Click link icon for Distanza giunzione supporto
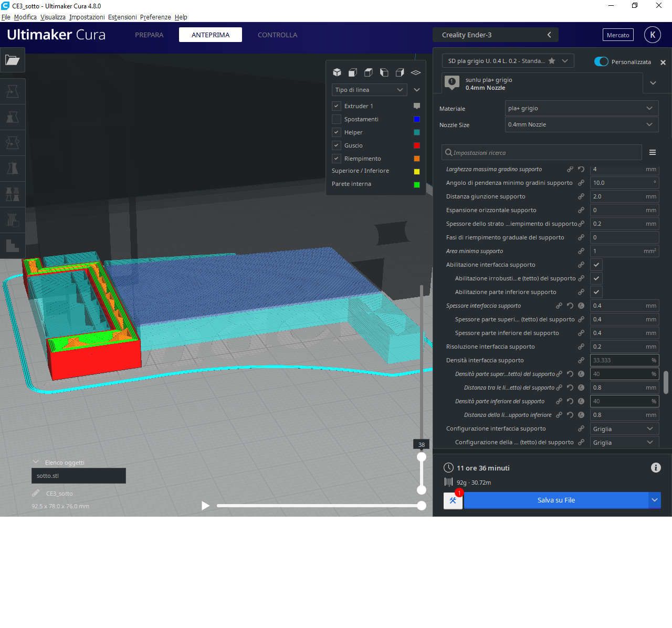Viewport: 672px width, 628px height. 581,196
